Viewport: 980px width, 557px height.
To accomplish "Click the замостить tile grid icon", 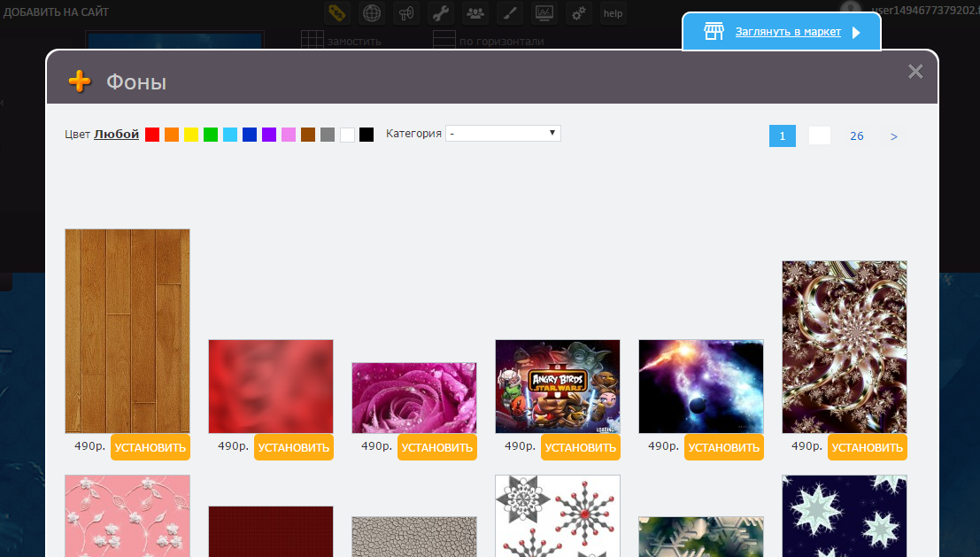I will pos(312,40).
